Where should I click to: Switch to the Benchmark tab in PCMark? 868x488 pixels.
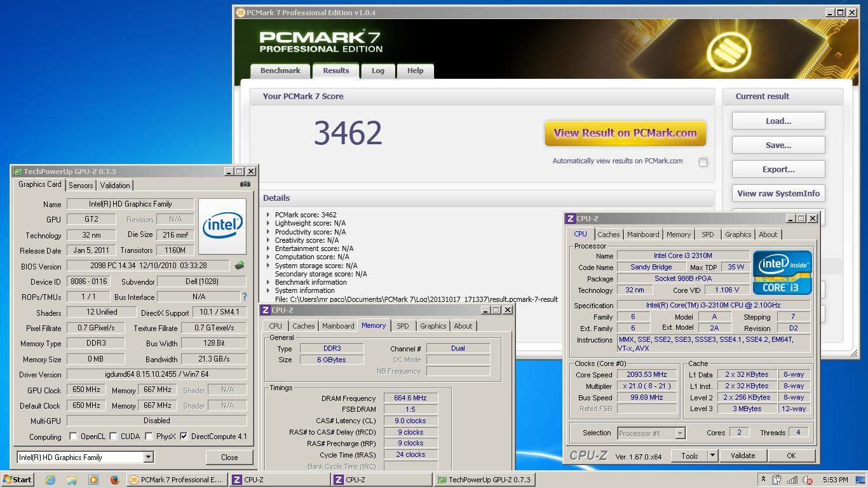tap(280, 71)
